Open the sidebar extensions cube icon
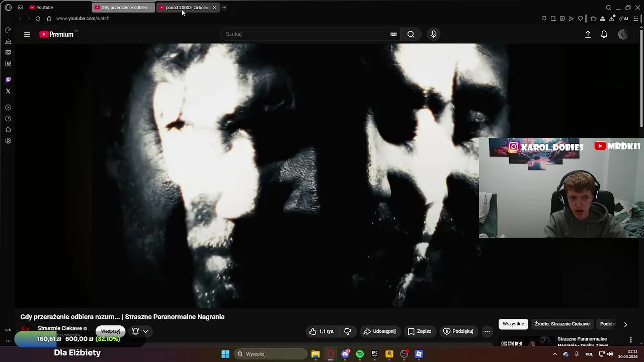Image resolution: width=644 pixels, height=362 pixels. click(8, 130)
